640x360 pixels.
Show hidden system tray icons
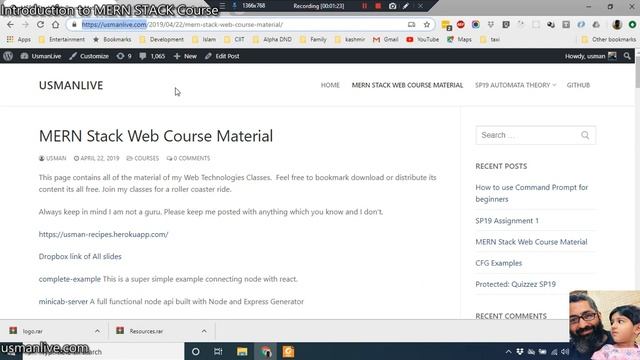[x=508, y=351]
